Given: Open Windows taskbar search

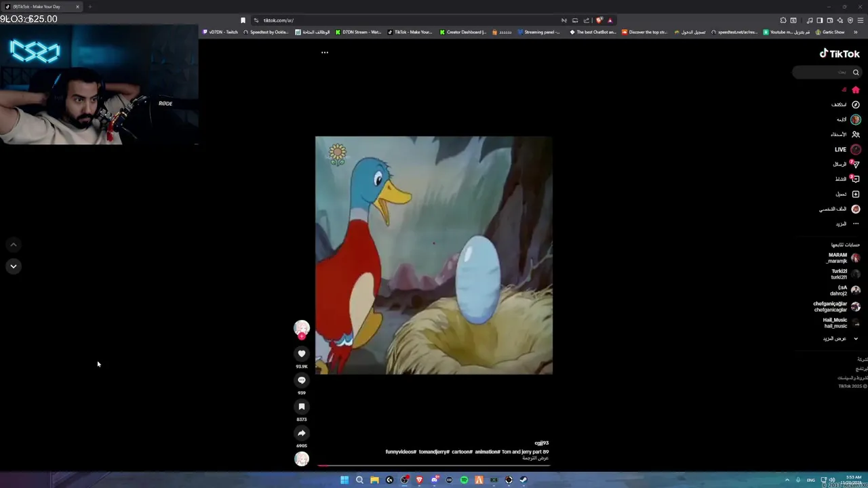Looking at the screenshot, I should coord(359,480).
